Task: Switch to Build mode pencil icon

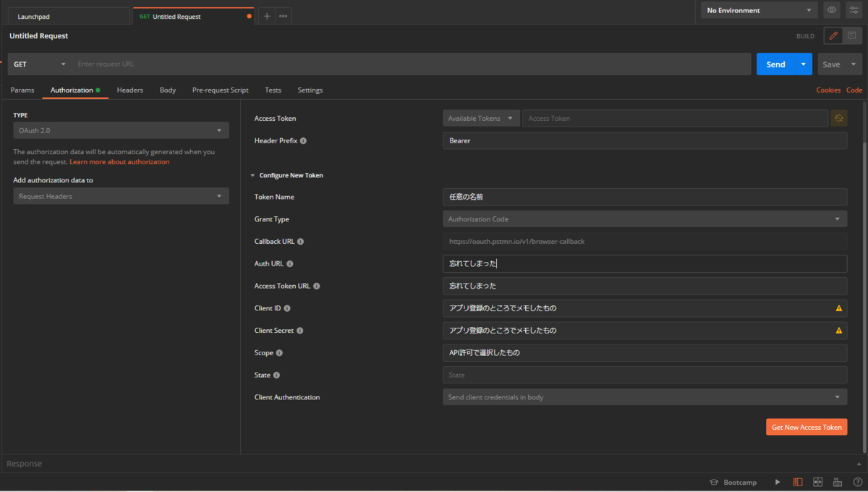Action: tap(833, 35)
